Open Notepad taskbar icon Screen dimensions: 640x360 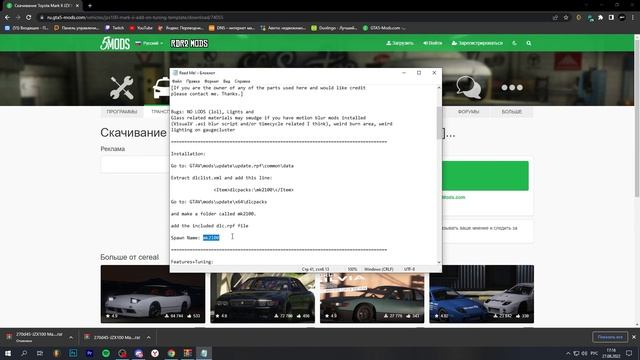pos(204,353)
